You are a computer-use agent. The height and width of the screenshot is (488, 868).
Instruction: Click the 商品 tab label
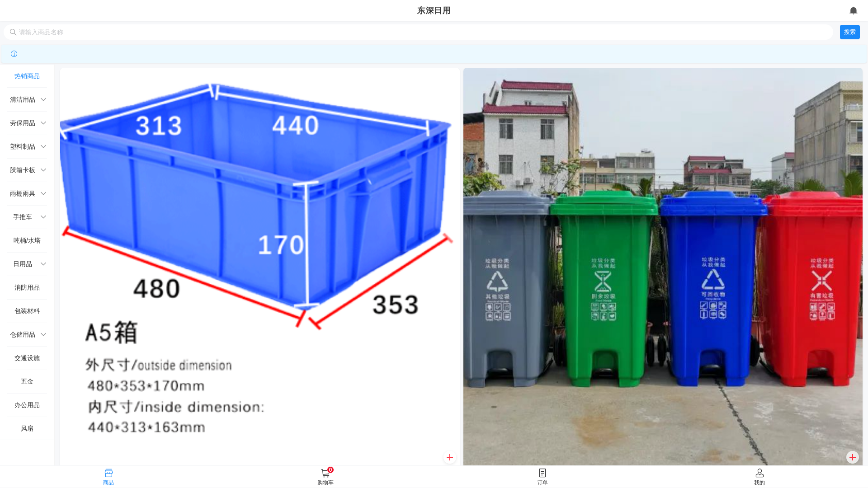pos(108,483)
